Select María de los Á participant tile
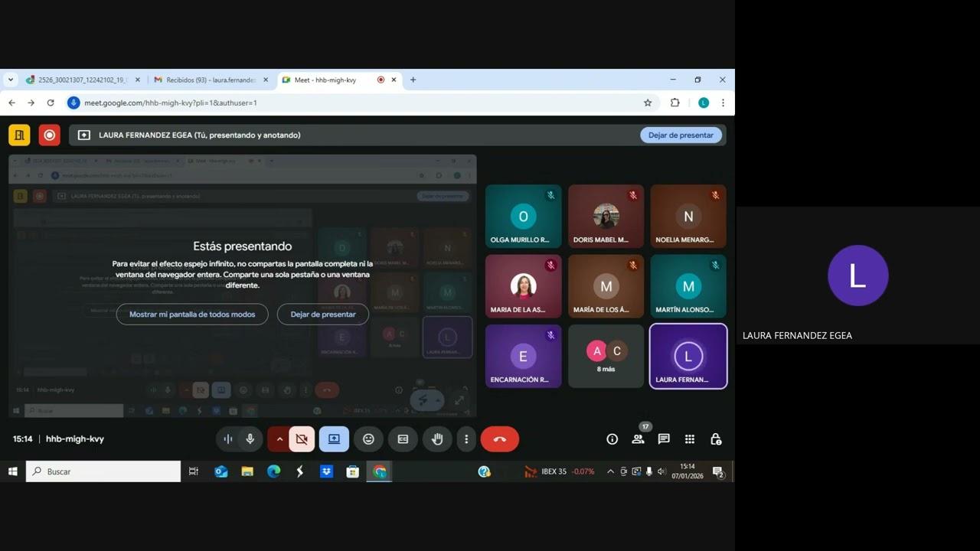980x551 pixels. [x=606, y=286]
